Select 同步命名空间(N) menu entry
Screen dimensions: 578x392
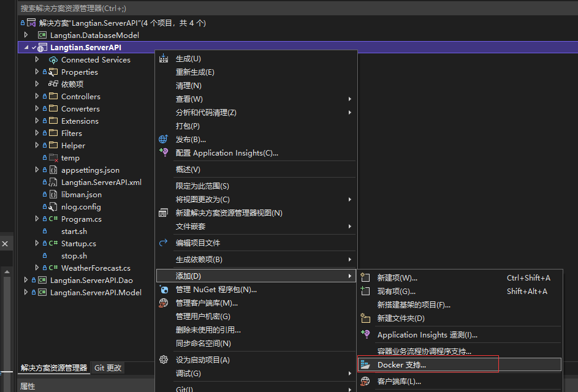click(256, 344)
